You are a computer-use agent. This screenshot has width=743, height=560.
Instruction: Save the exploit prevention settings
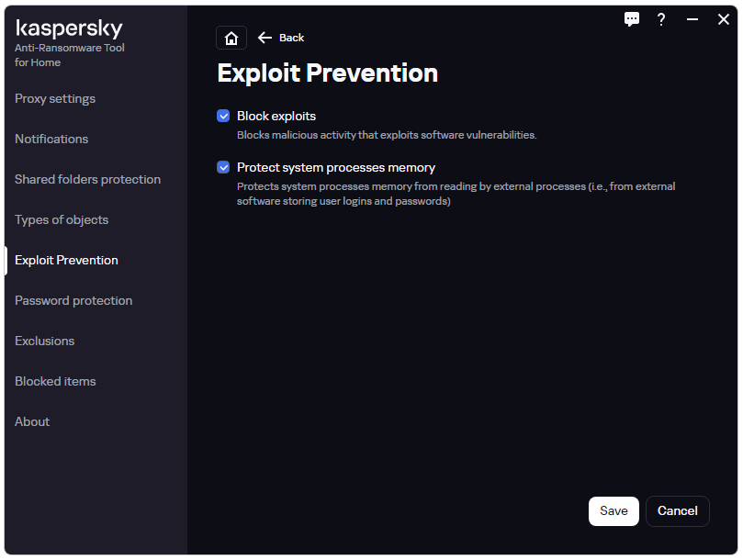[614, 510]
